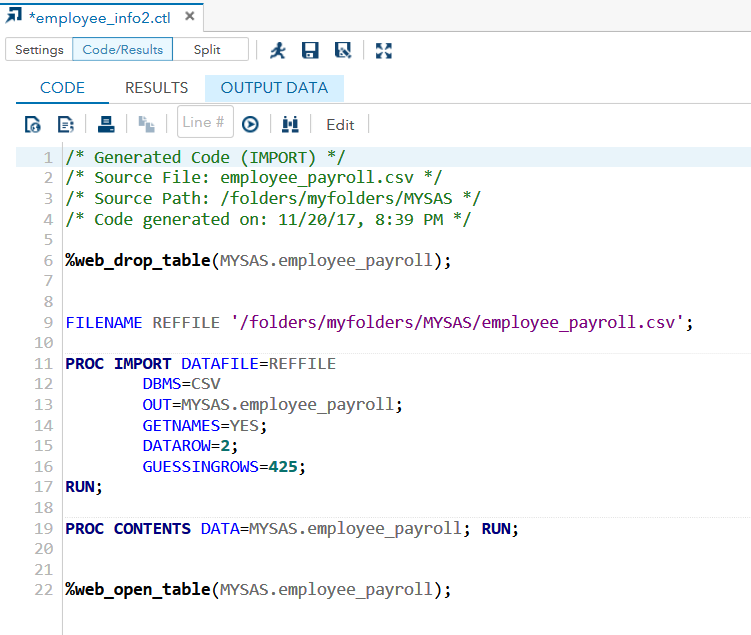Switch to Settings view
The image size is (751, 635).
click(x=39, y=49)
